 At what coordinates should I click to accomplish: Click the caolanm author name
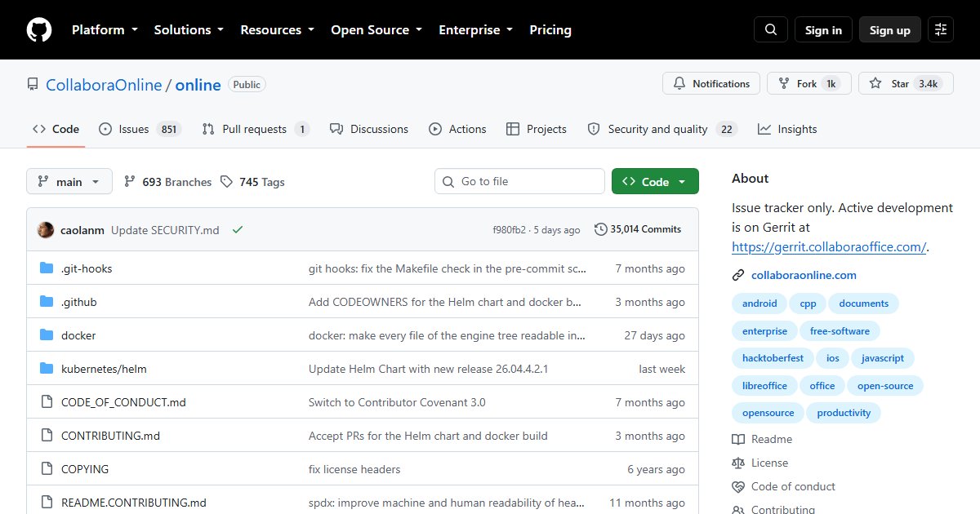point(82,230)
